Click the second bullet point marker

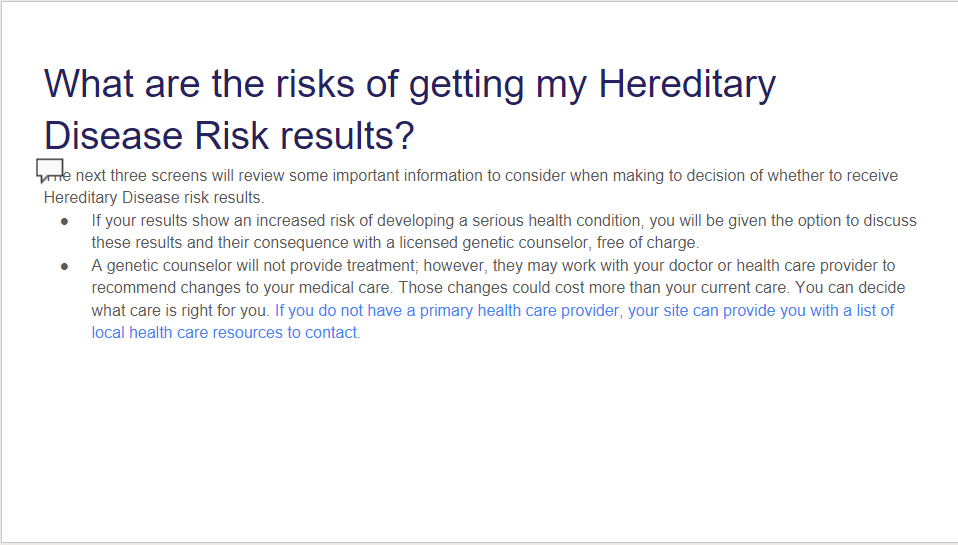pos(65,266)
